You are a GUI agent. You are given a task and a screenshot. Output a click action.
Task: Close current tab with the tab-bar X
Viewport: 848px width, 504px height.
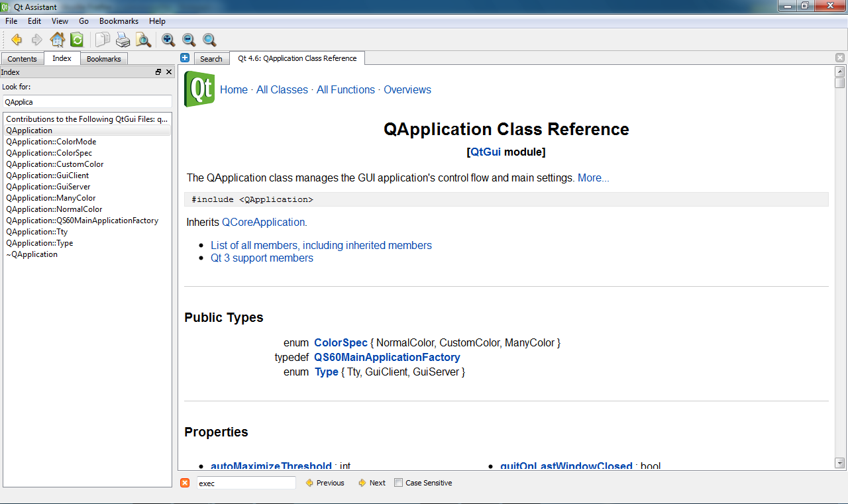(840, 58)
